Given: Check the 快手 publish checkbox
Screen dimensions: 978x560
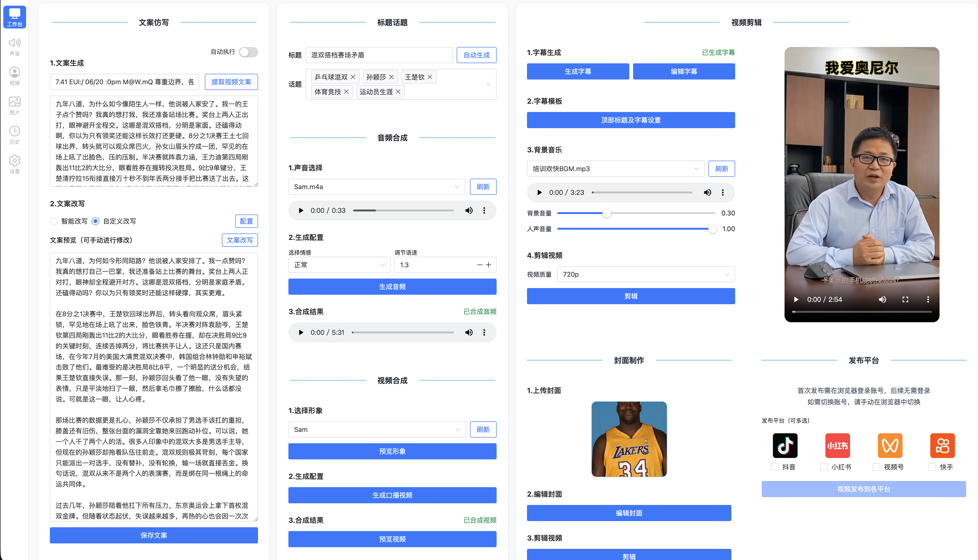Looking at the screenshot, I should [x=932, y=467].
